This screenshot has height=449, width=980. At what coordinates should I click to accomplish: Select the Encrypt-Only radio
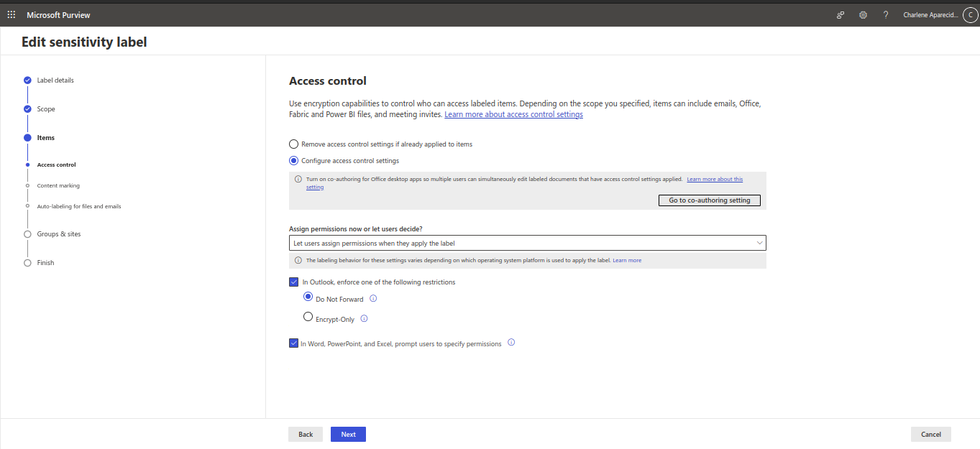coord(308,317)
